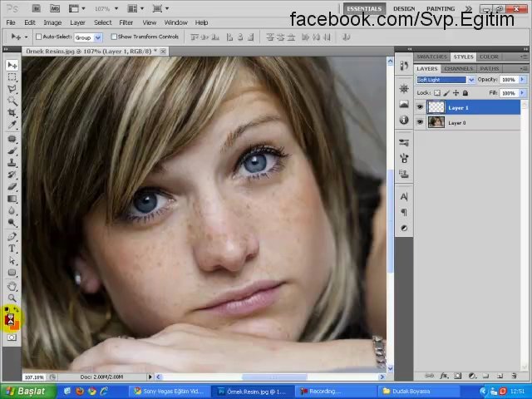The height and width of the screenshot is (399, 532).
Task: Select the Polygonal Lasso tool
Action: tap(12, 89)
